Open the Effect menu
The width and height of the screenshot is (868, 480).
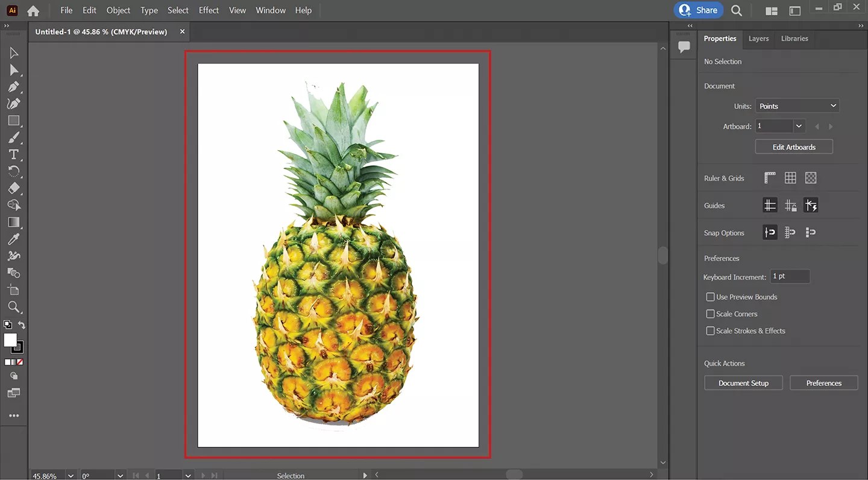[x=209, y=10]
